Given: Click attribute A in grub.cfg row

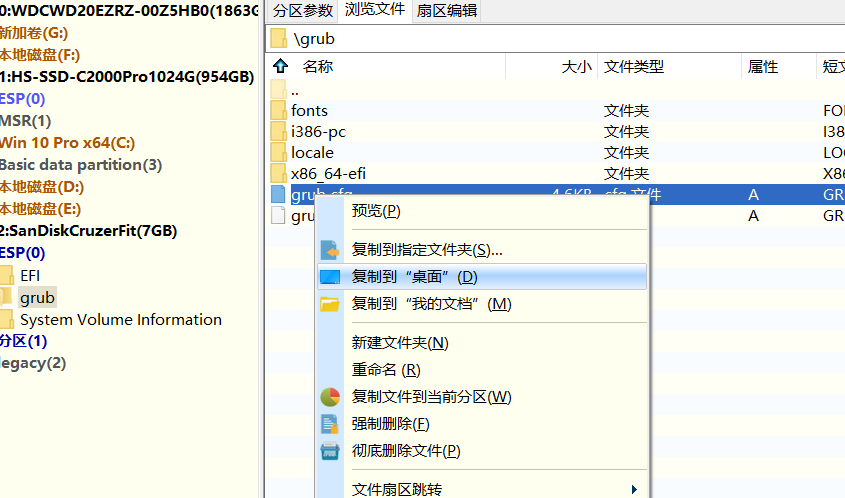Looking at the screenshot, I should coord(753,195).
